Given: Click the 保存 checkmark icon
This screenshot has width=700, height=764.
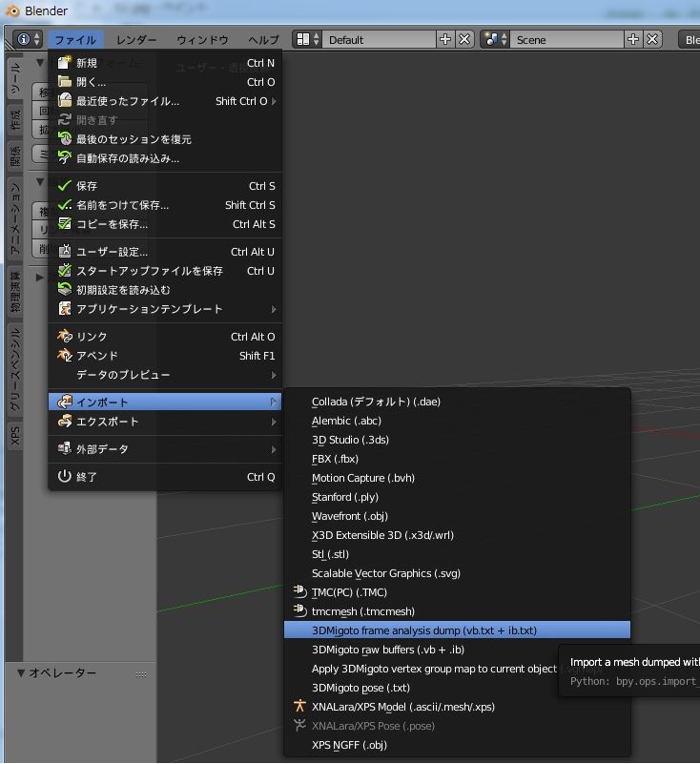Looking at the screenshot, I should [x=64, y=186].
